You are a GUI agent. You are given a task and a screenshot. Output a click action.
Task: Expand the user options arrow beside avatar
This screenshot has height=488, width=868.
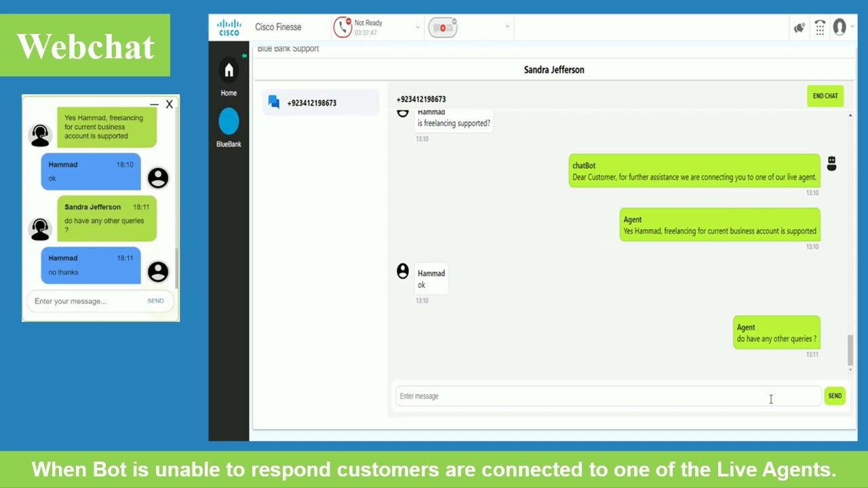point(852,27)
